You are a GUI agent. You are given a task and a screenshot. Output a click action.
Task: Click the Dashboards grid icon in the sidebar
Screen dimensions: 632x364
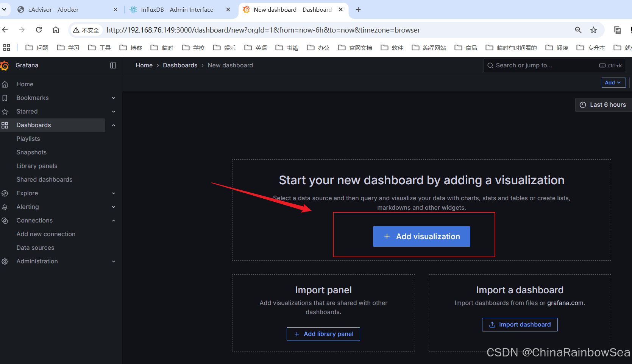[x=5, y=125]
